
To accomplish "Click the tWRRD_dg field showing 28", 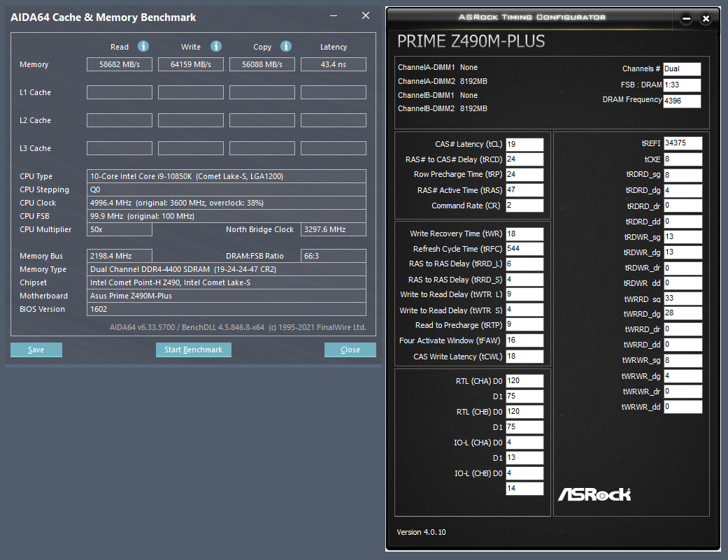I will 683,313.
